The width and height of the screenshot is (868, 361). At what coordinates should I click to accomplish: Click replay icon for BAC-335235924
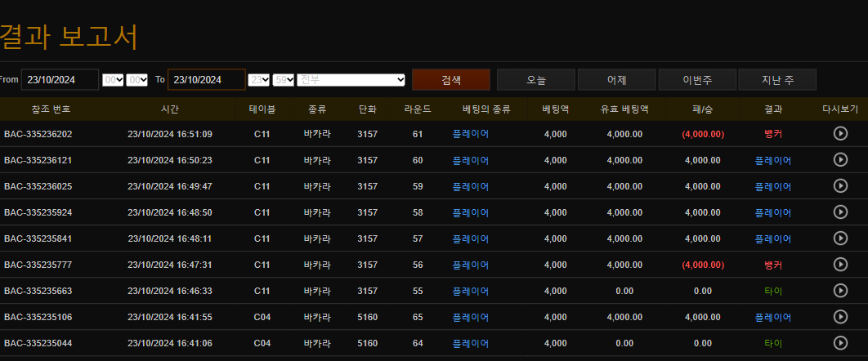click(x=840, y=212)
